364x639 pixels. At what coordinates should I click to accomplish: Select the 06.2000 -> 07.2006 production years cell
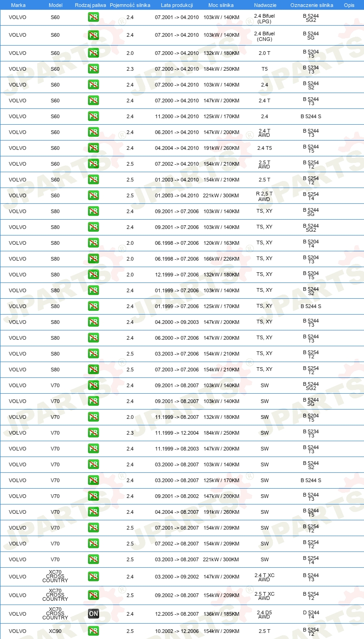point(177,338)
